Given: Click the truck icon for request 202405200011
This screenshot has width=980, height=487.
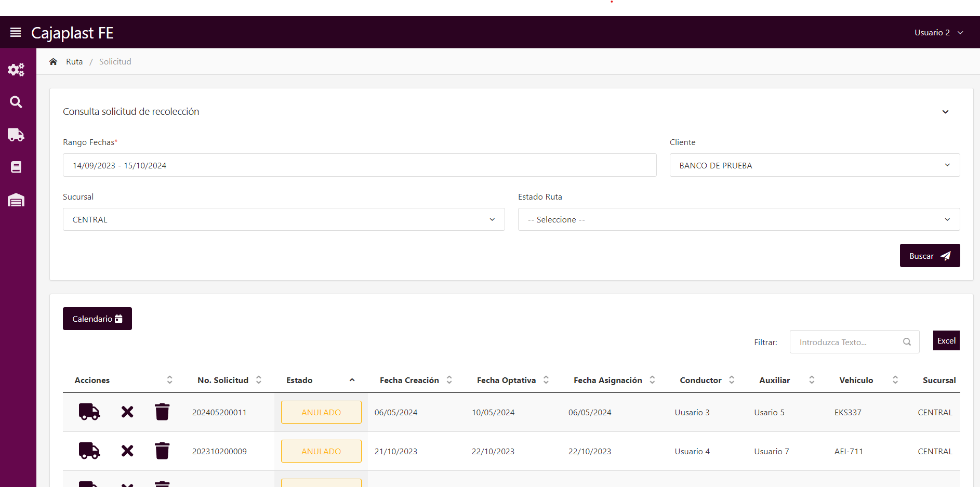Looking at the screenshot, I should coord(89,412).
